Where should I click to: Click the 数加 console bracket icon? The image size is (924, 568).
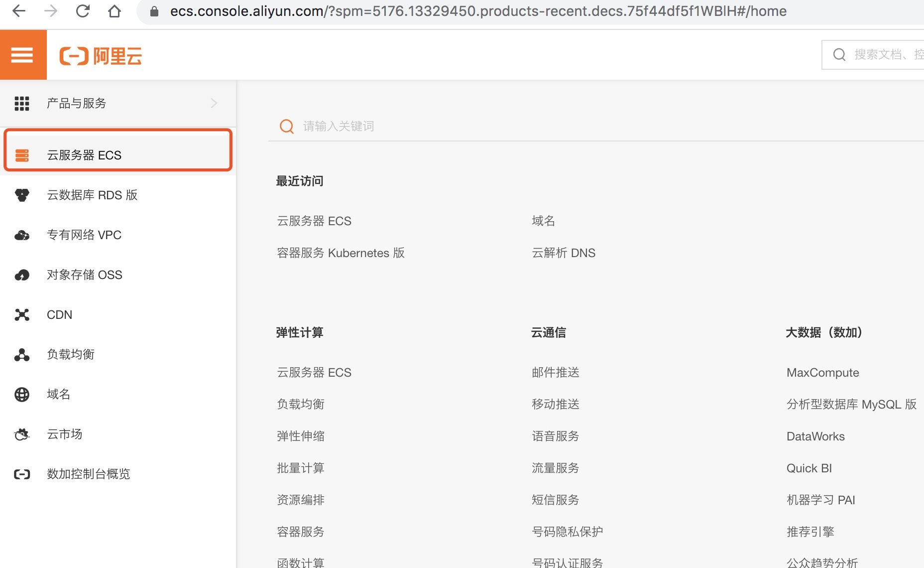(22, 474)
